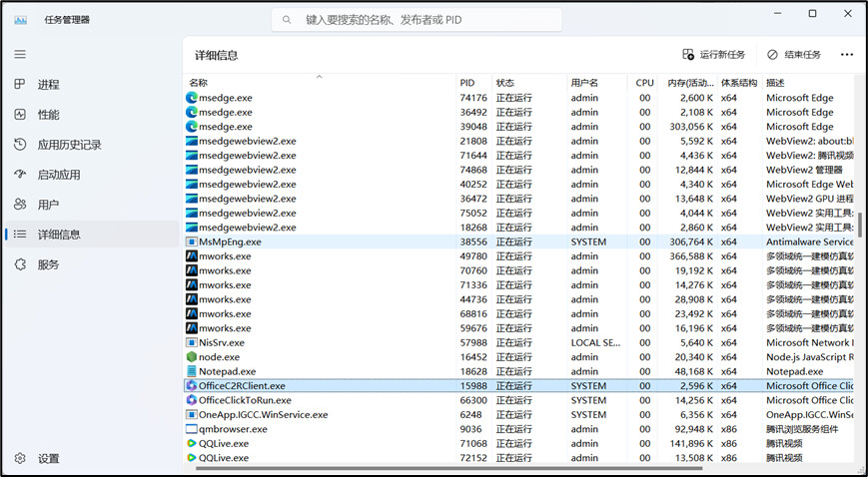868x477 pixels.
Task: Sort by the 名称 column header
Action: tap(320, 83)
